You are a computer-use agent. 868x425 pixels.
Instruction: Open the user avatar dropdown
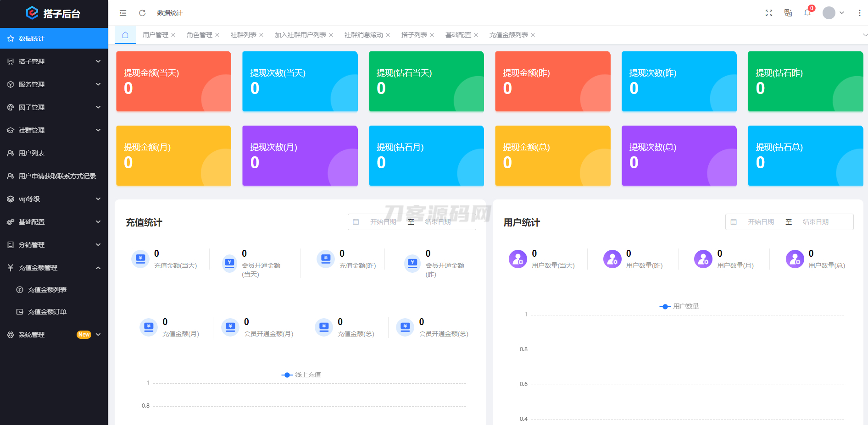click(833, 13)
